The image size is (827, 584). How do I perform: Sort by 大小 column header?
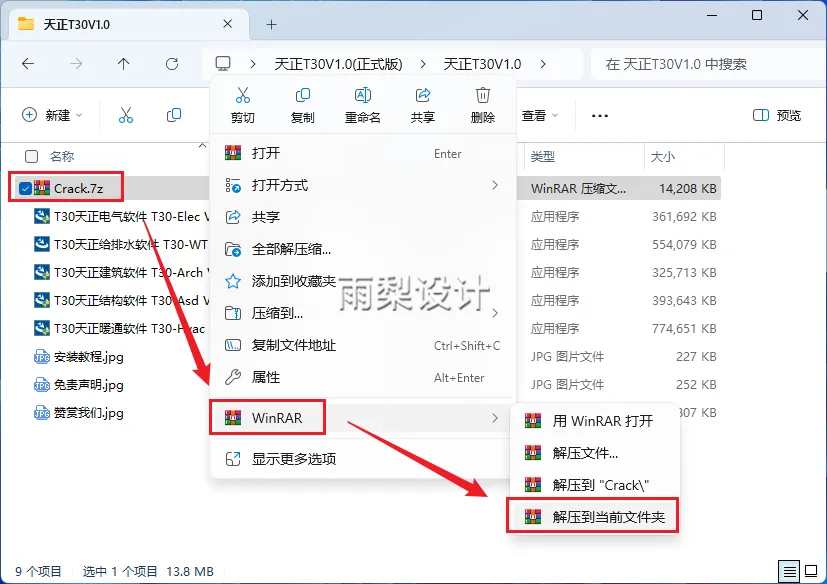tap(684, 156)
